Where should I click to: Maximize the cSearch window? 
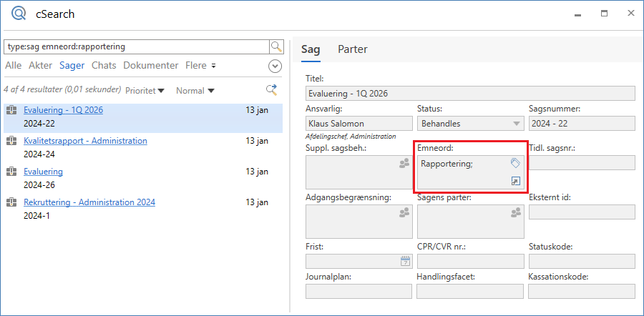(x=604, y=14)
